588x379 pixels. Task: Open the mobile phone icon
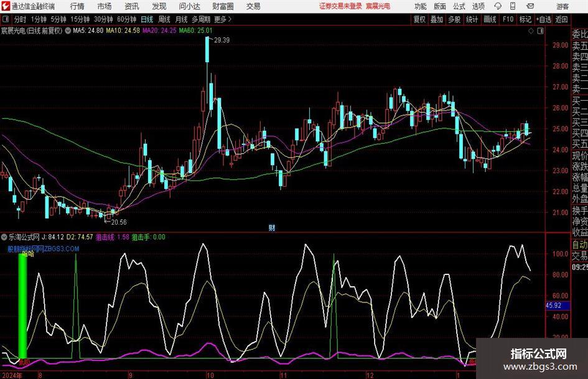513,6
